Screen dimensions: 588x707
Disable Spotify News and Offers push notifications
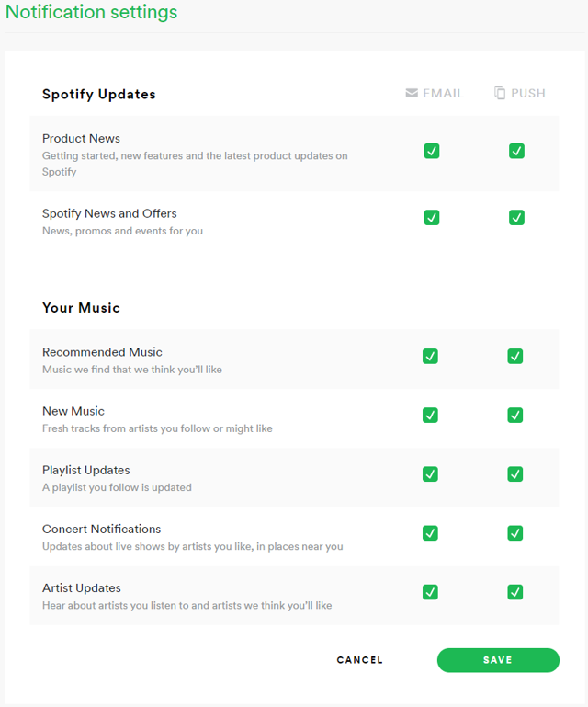tap(516, 218)
